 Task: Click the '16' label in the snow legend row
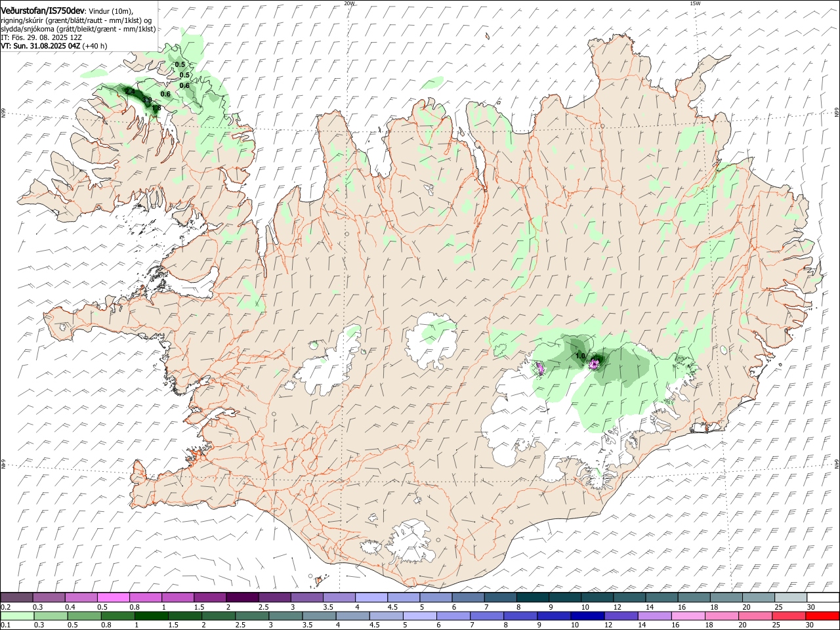pyautogui.click(x=682, y=607)
